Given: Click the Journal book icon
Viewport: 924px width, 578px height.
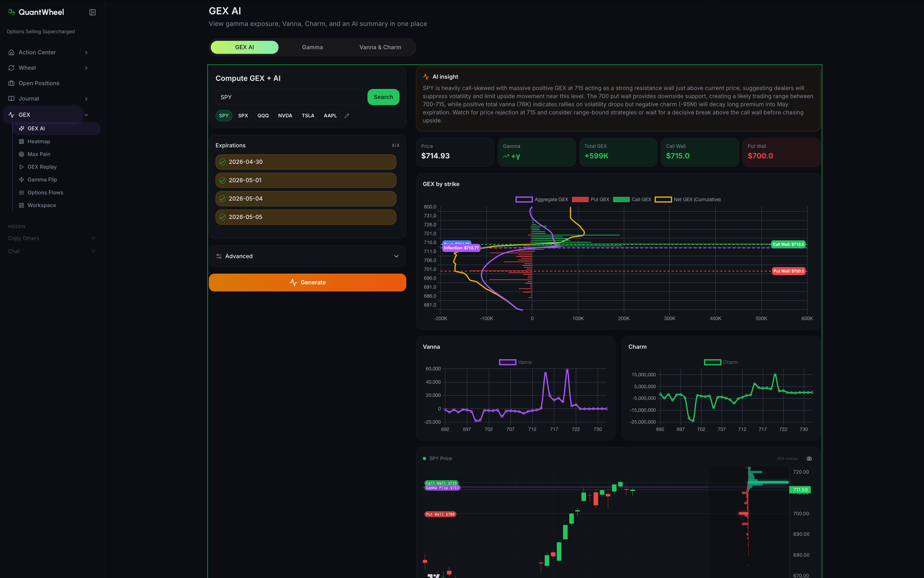Looking at the screenshot, I should [11, 99].
